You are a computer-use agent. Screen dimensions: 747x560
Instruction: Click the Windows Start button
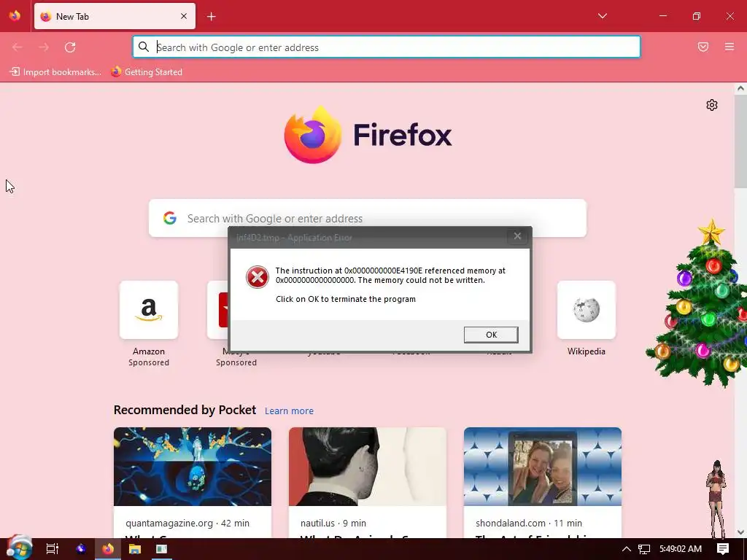pos(20,548)
